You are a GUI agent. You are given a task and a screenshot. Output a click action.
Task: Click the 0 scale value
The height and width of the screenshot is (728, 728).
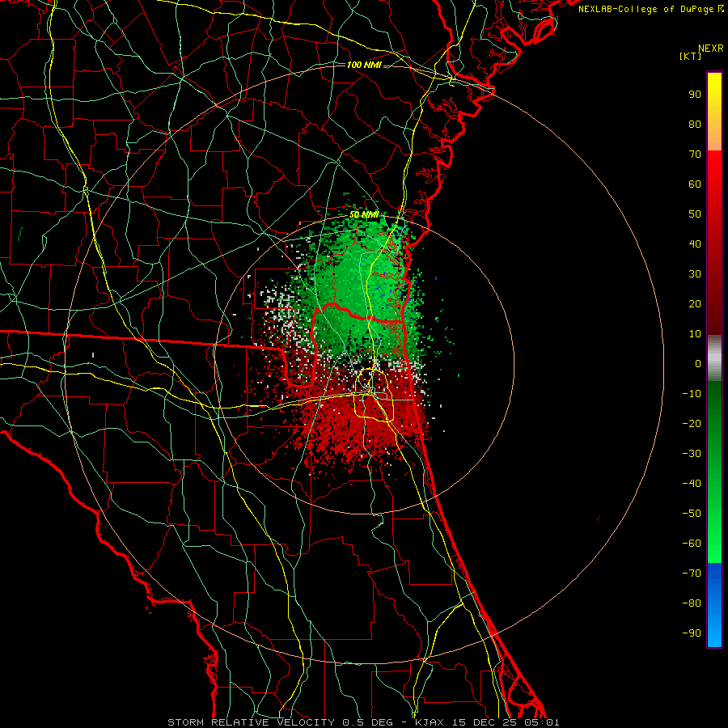(x=698, y=364)
